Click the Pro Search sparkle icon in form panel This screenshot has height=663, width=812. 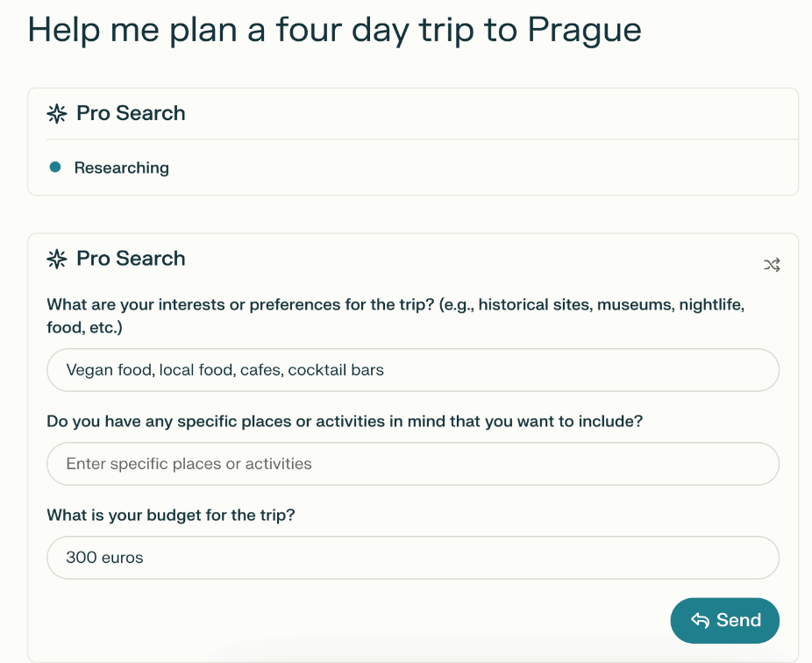(56, 258)
